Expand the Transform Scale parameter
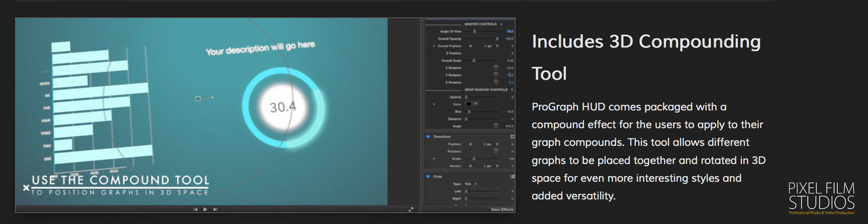868x224 pixels. click(434, 159)
